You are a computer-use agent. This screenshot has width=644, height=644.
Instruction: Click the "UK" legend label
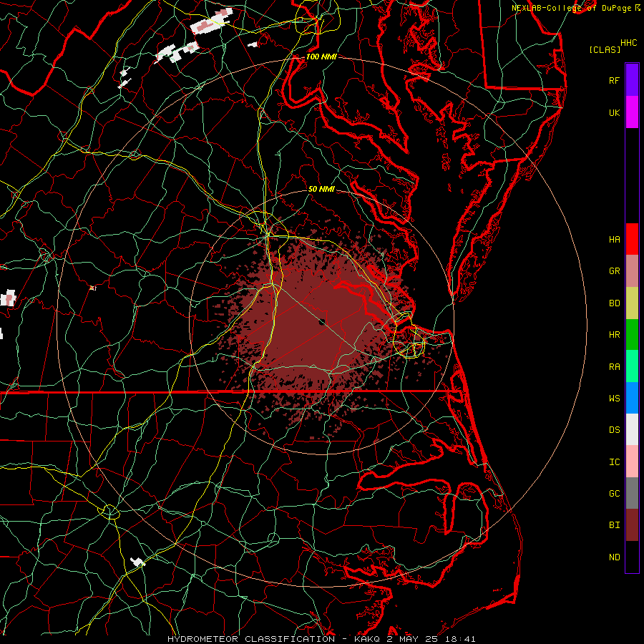coord(614,112)
